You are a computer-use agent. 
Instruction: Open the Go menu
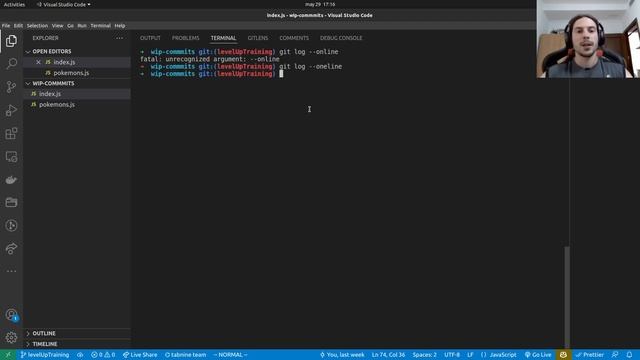click(70, 26)
